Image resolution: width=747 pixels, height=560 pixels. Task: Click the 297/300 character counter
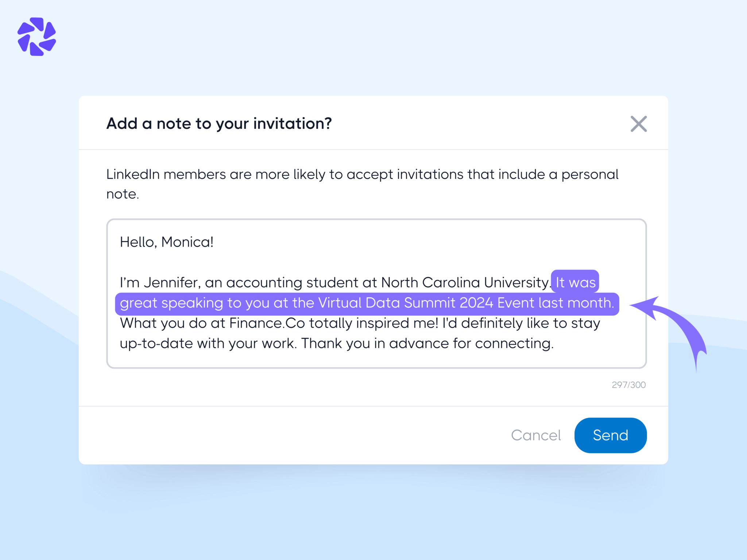click(x=628, y=385)
